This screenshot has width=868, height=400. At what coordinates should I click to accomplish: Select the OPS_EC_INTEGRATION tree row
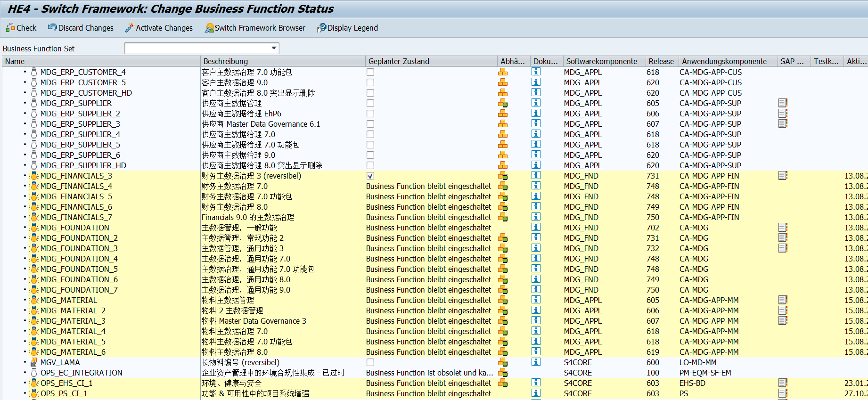[x=82, y=373]
